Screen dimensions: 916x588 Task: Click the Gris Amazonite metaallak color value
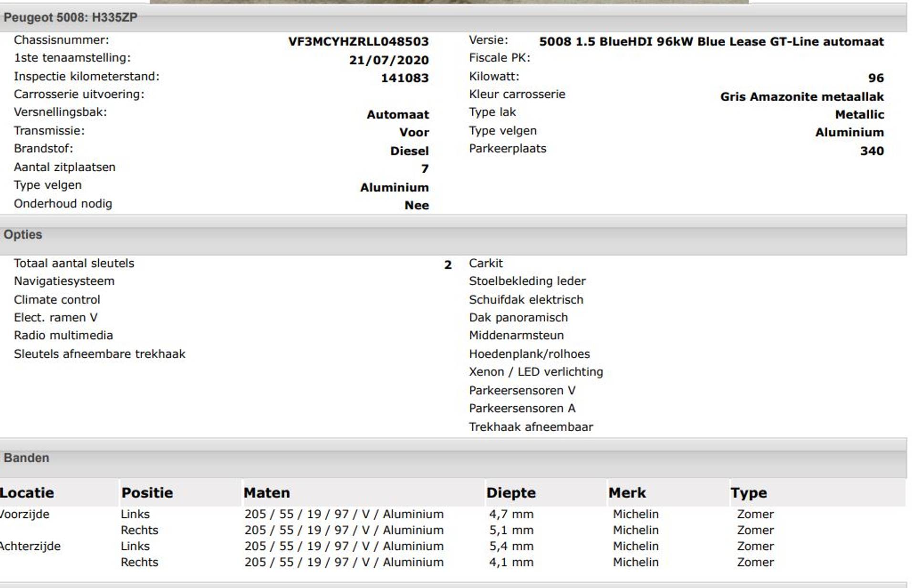pyautogui.click(x=802, y=97)
